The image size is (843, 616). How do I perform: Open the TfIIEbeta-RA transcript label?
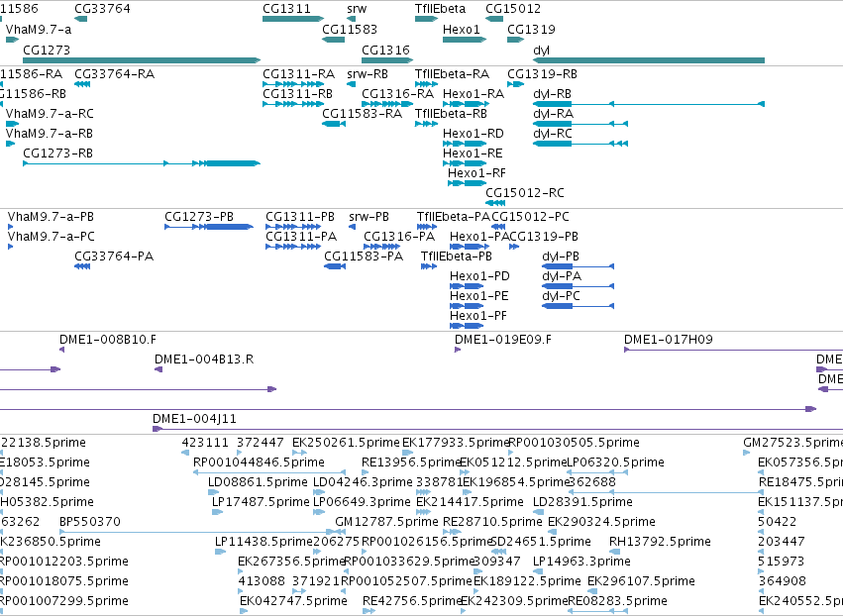(x=452, y=73)
